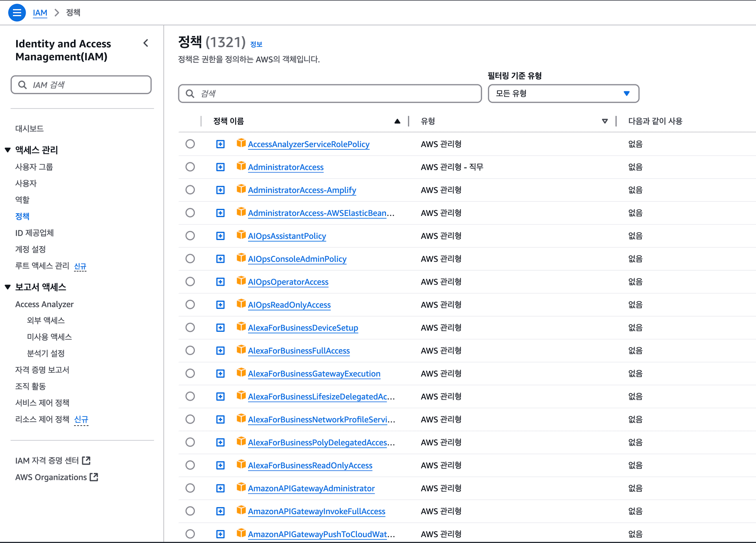This screenshot has height=543, width=756.
Task: Expand details for AmazonAPIGatewayInvokeFullAccess row
Action: (x=220, y=511)
